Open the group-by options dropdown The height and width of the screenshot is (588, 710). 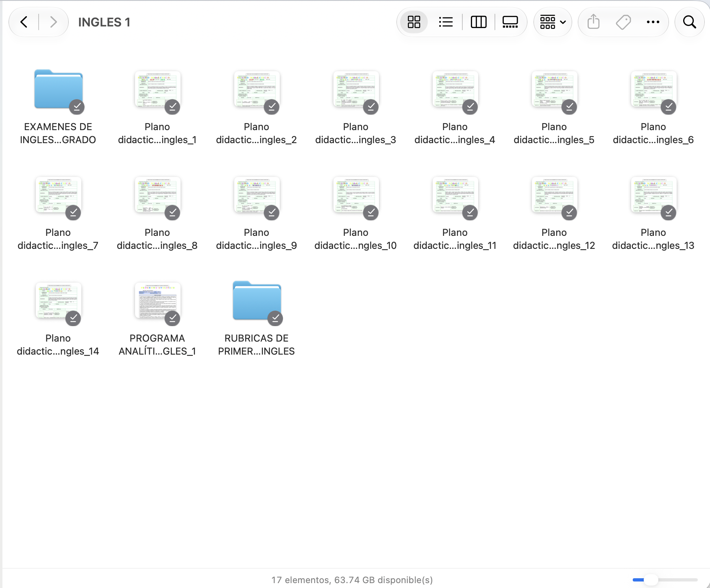(x=553, y=22)
